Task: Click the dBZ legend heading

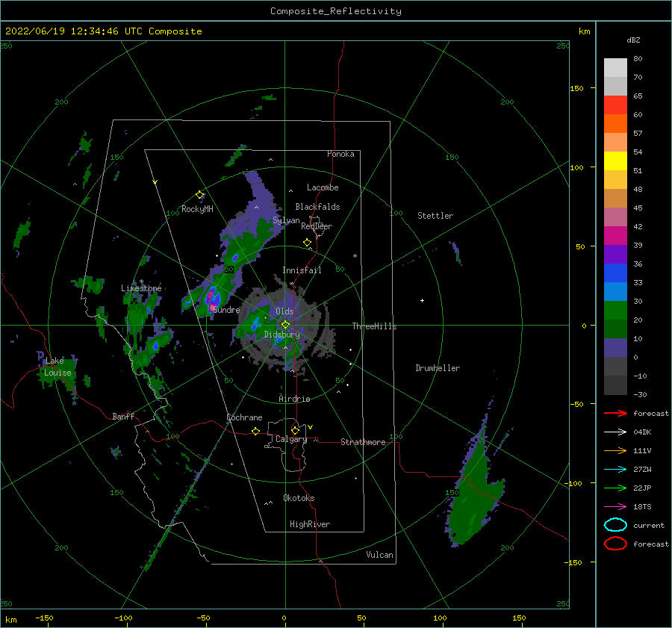Action: pyautogui.click(x=633, y=40)
